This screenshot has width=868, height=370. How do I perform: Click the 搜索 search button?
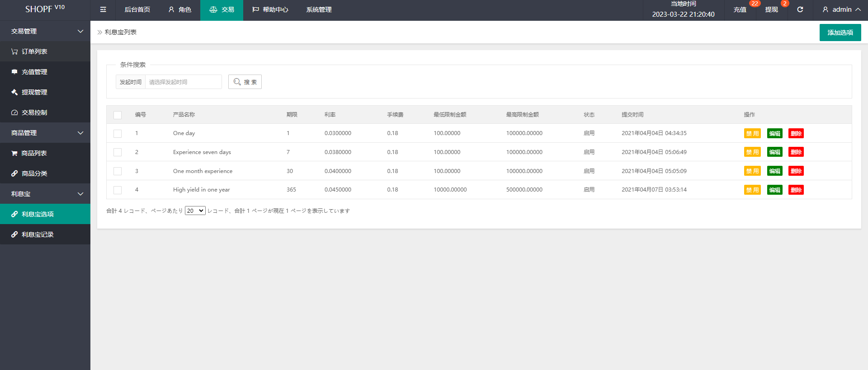[x=245, y=82]
